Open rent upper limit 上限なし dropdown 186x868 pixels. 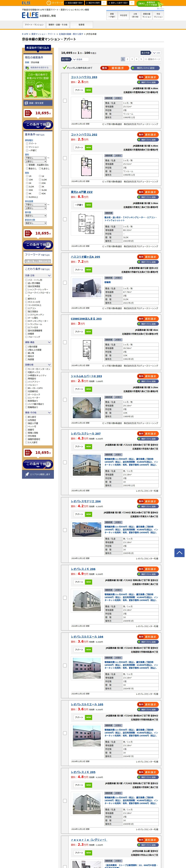click(36, 161)
